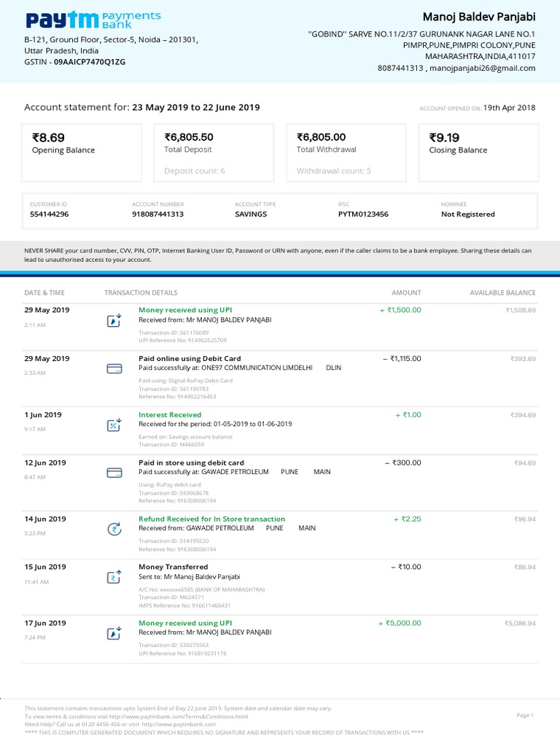Screen dimensions: 560x747
Task: Click the Interest Received percent icon
Action: pos(114,425)
